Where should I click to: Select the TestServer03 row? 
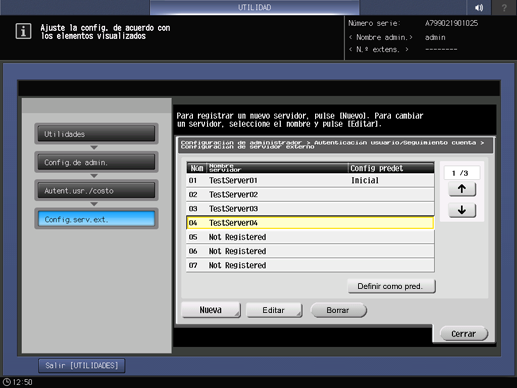310,209
